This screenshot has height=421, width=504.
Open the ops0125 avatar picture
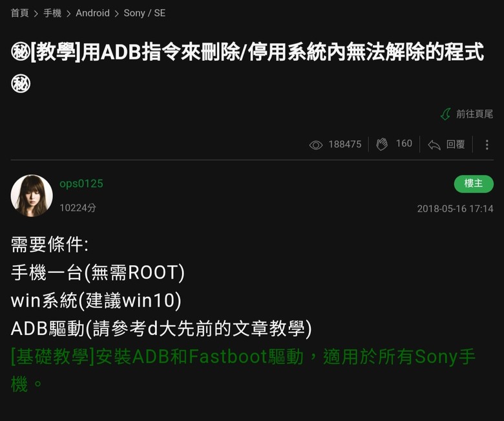click(x=32, y=195)
